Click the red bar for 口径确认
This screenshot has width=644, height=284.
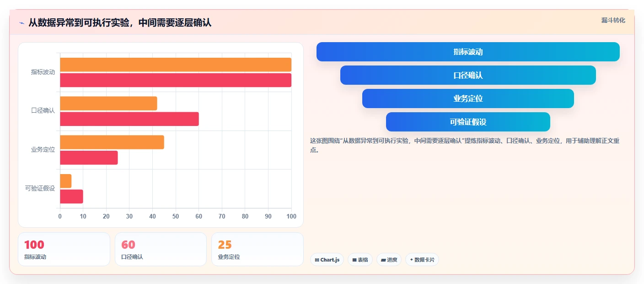click(129, 119)
